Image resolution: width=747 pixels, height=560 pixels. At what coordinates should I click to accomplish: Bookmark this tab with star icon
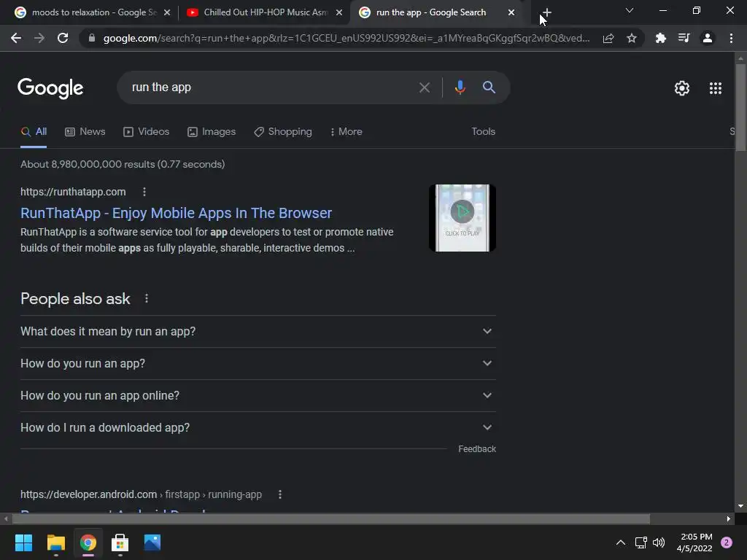coord(632,38)
